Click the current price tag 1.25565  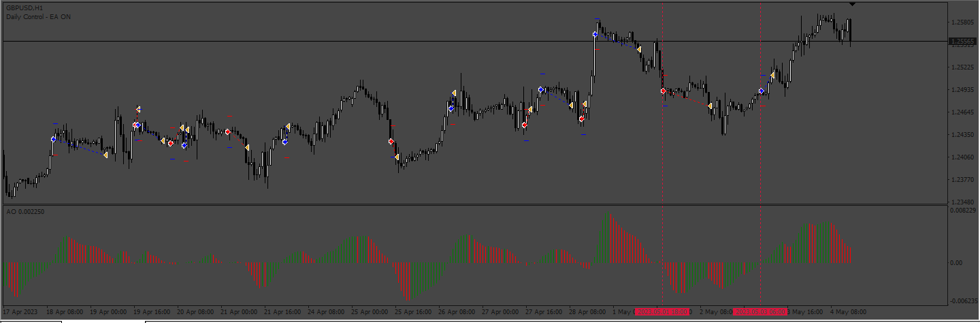[963, 42]
